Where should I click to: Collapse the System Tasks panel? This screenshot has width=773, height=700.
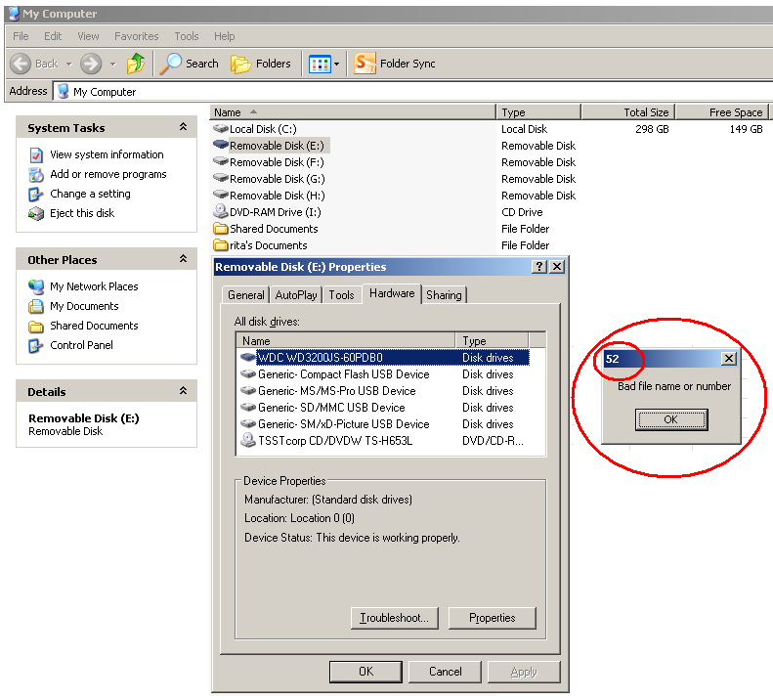click(x=183, y=127)
